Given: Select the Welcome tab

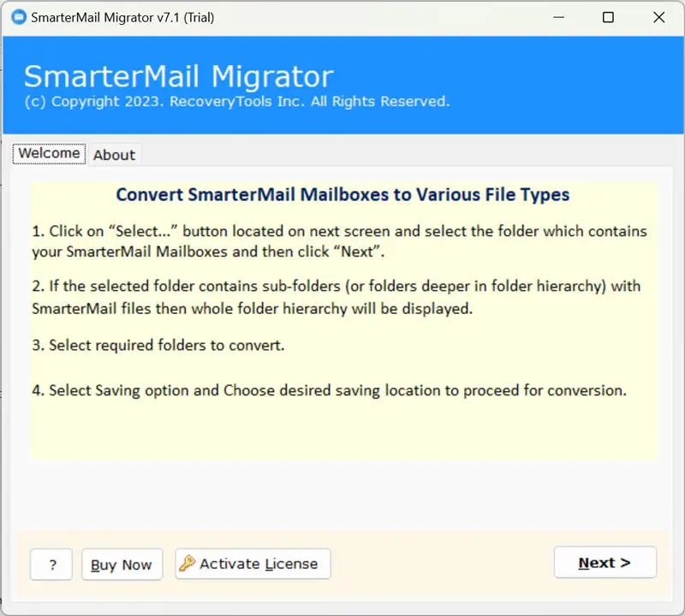Looking at the screenshot, I should [48, 153].
